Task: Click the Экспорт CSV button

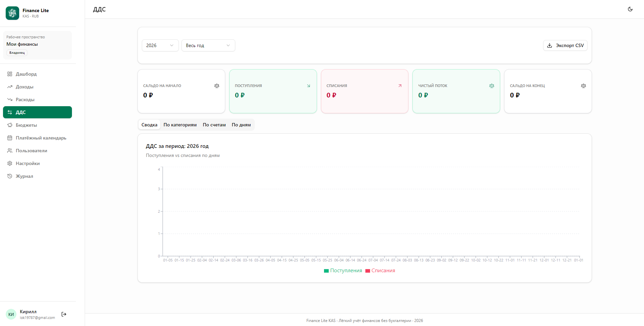Action: point(565,45)
